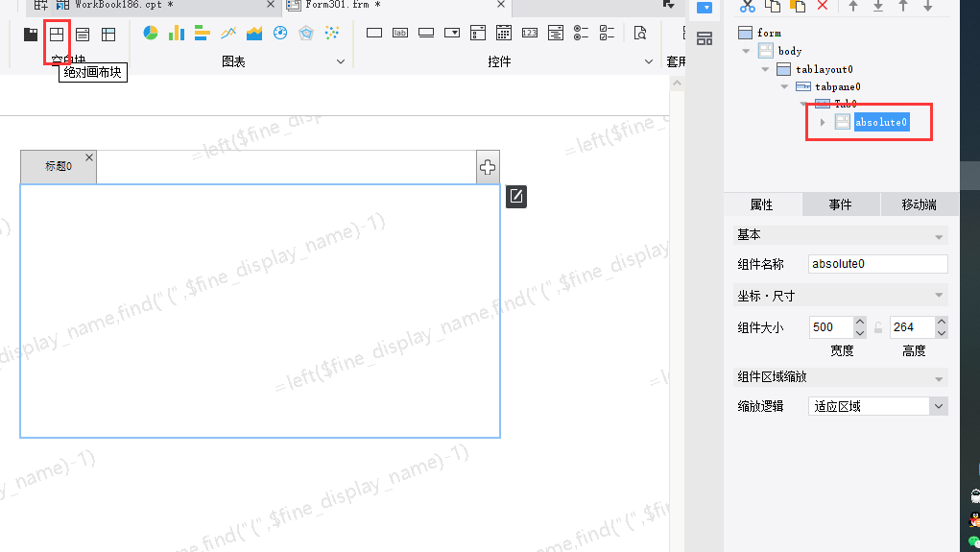Click the 组件名称 input field

877,264
